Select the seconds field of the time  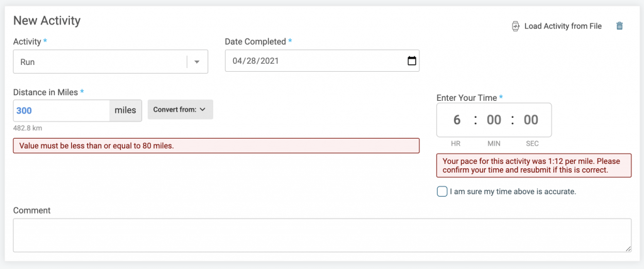531,120
